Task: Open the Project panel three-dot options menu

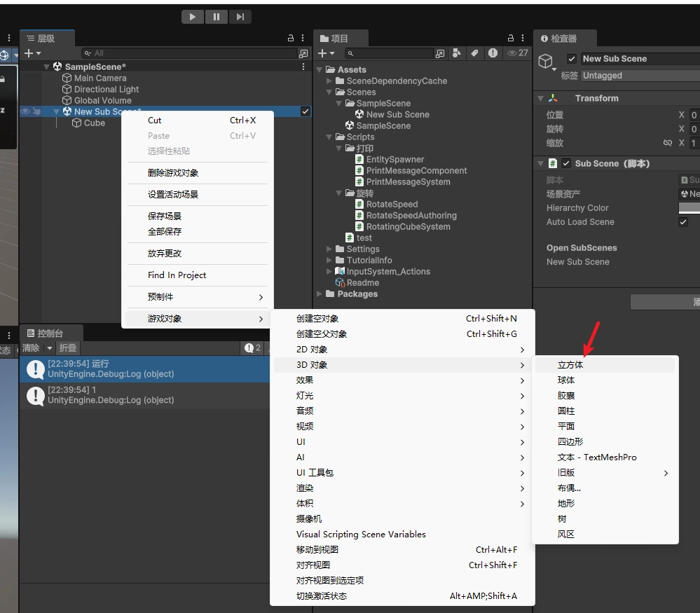Action: click(x=523, y=39)
